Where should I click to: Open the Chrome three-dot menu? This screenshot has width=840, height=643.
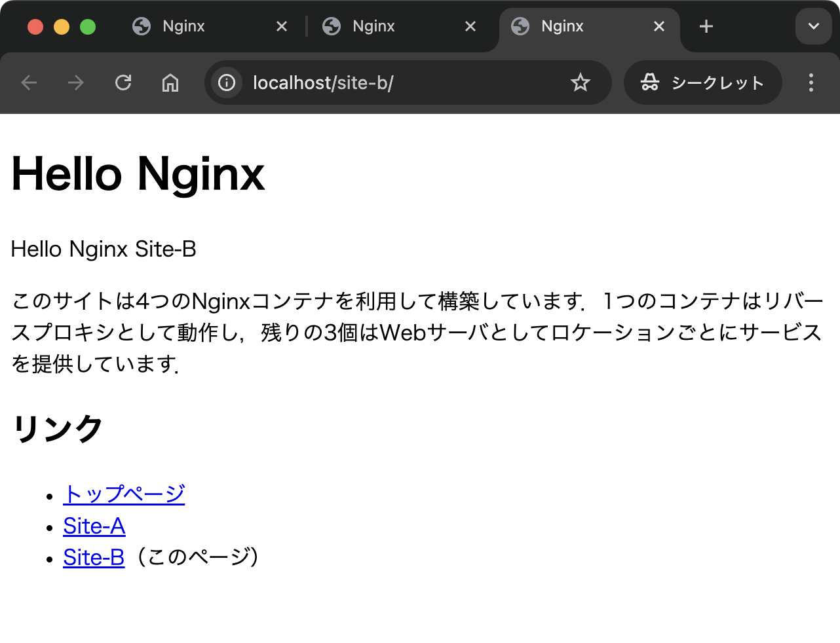coord(811,83)
